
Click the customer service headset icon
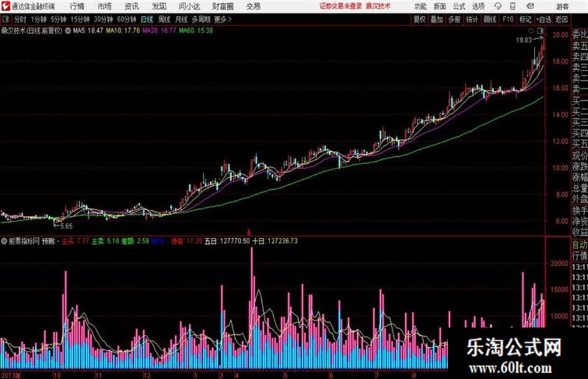(498, 6)
